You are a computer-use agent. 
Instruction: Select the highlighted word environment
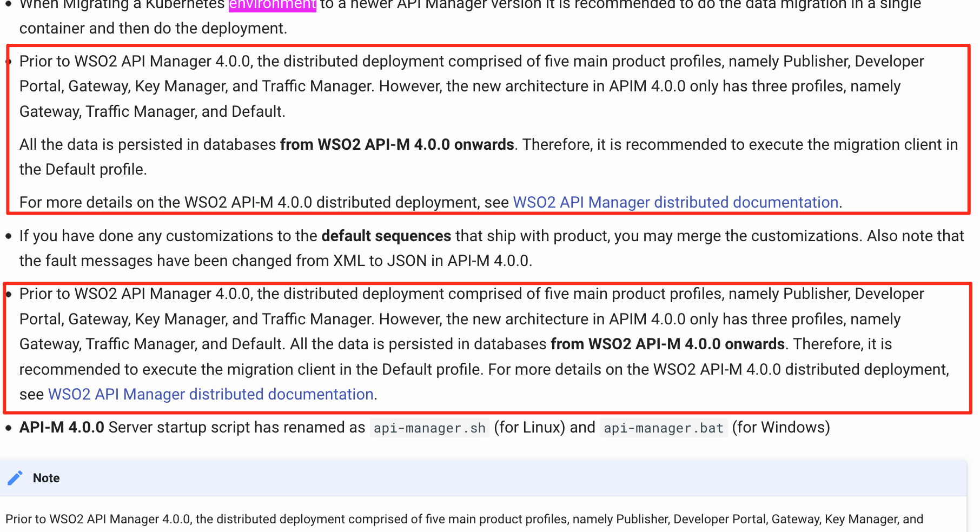(x=272, y=5)
